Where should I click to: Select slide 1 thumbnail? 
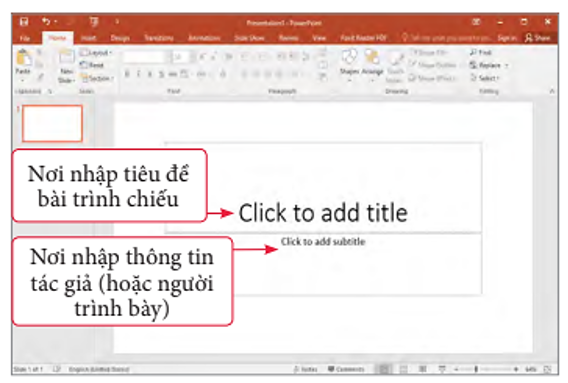[52, 123]
